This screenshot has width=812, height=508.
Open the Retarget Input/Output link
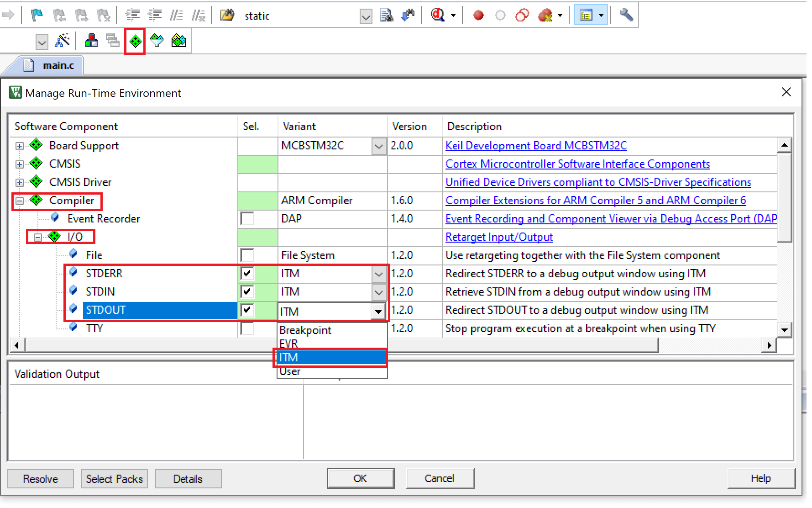point(499,237)
